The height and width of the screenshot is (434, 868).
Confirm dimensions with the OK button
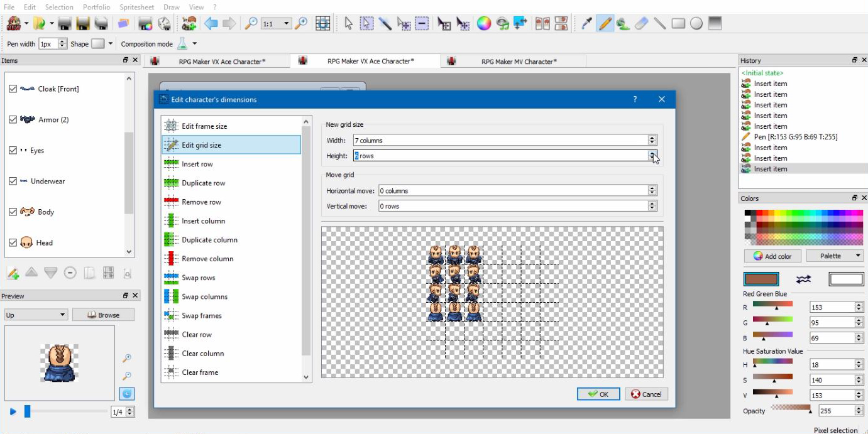tap(597, 394)
